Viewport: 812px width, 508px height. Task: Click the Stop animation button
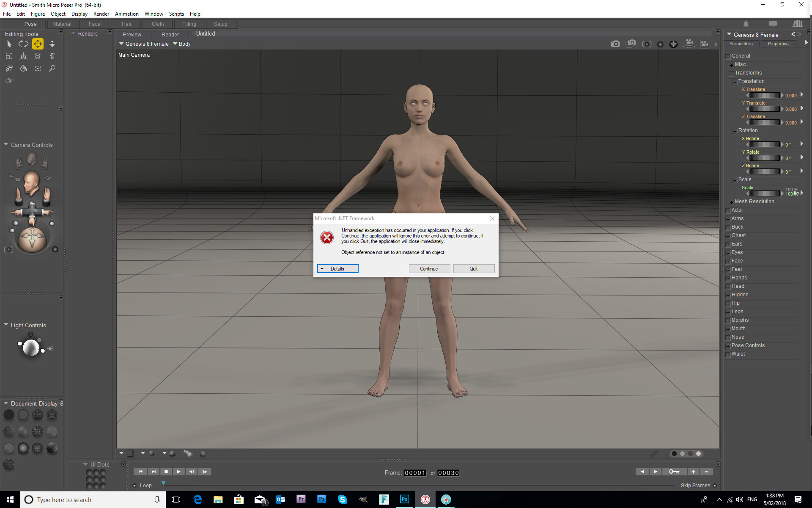pos(166,472)
